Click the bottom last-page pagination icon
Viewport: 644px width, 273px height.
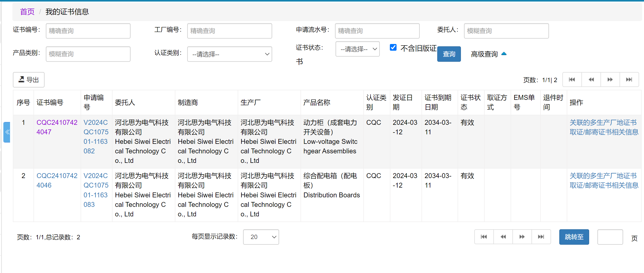coord(541,237)
